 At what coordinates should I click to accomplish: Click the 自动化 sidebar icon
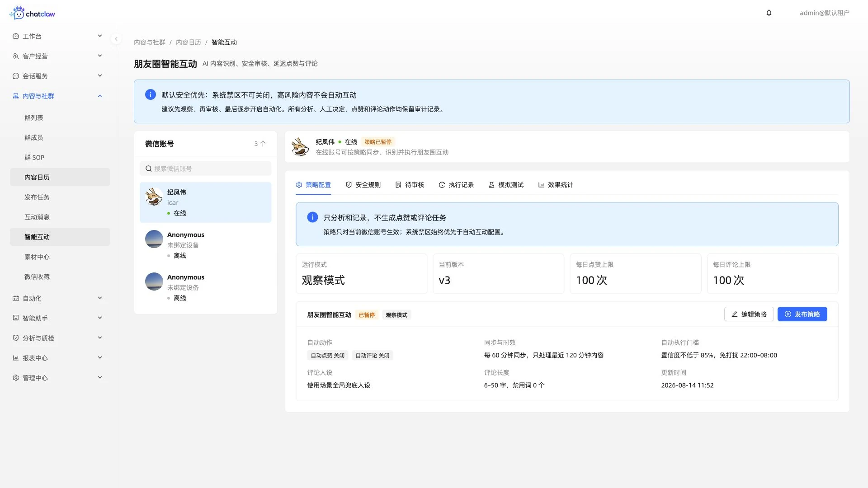click(x=16, y=298)
